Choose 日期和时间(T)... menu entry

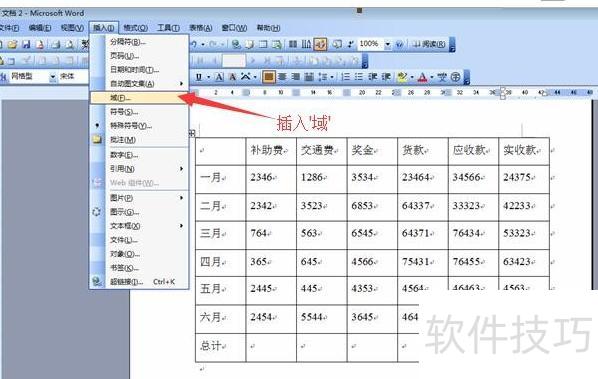140,70
